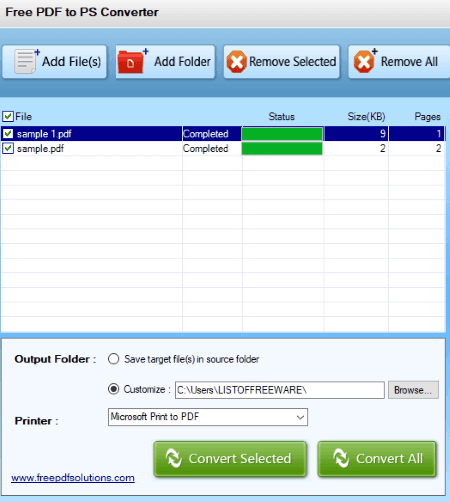Click the Remove Selected button label

coord(293,62)
